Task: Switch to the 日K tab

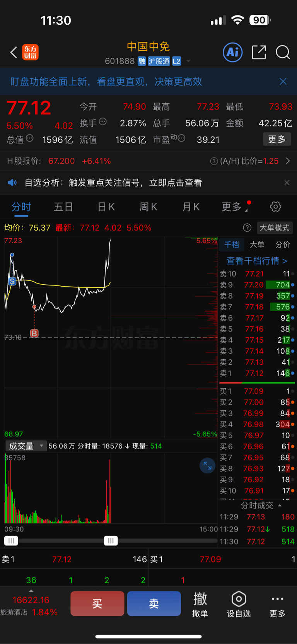Action: [106, 207]
